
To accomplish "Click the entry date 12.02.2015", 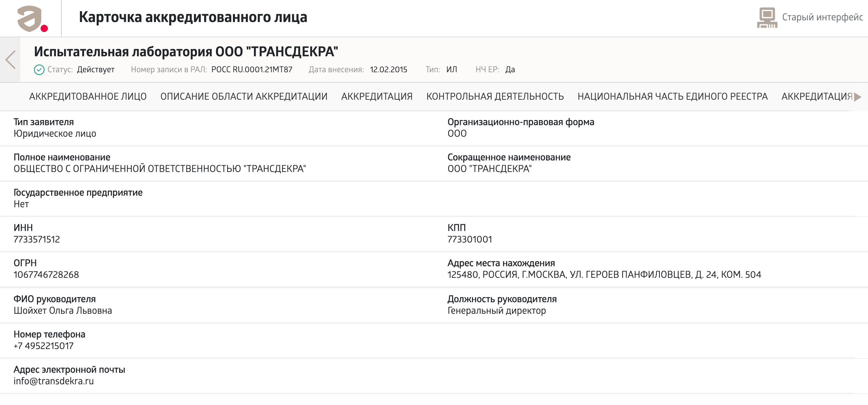I will point(389,70).
